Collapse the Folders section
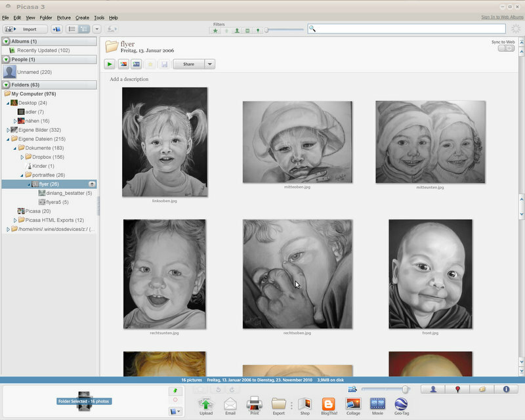 6,85
